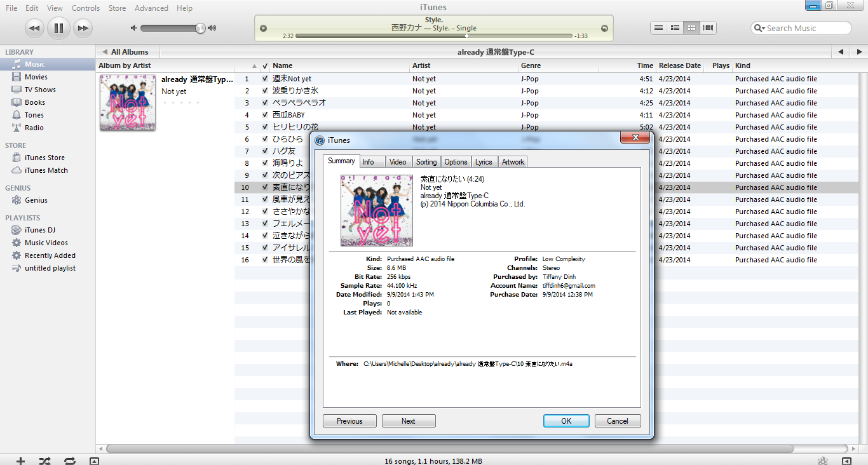Open the Store menu
The width and height of the screenshot is (868, 465).
[117, 8]
